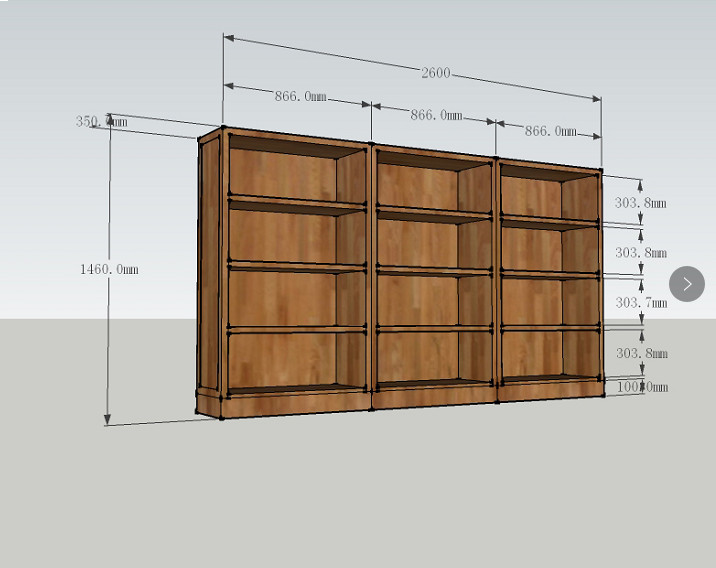Image resolution: width=716 pixels, height=568 pixels.
Task: Click the bottom-right shelf compartment
Action: click(x=530, y=353)
